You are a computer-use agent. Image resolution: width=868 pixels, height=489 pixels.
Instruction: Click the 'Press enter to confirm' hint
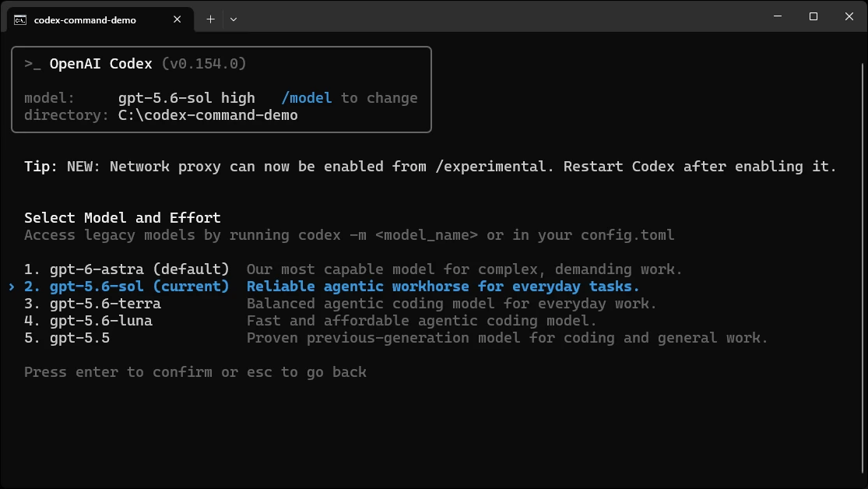point(195,372)
